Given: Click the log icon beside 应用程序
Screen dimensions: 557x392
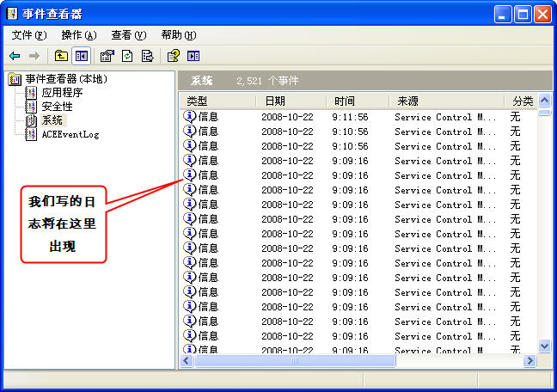Looking at the screenshot, I should click(31, 93).
